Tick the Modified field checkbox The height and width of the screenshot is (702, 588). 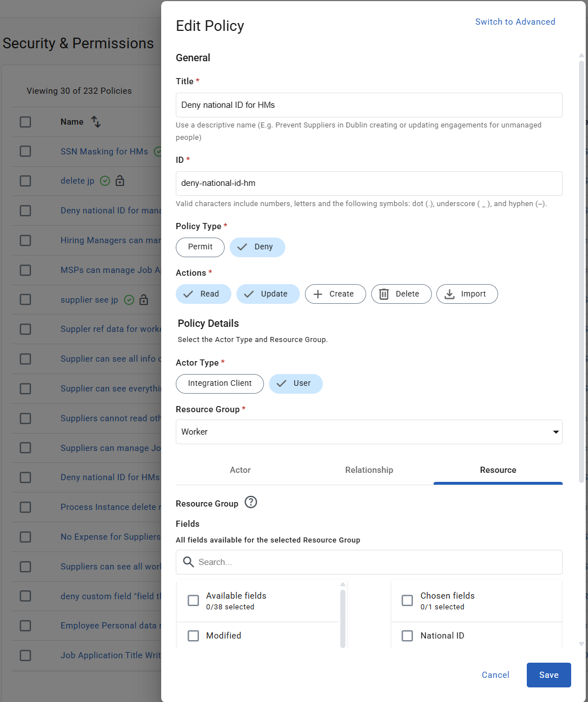click(193, 636)
